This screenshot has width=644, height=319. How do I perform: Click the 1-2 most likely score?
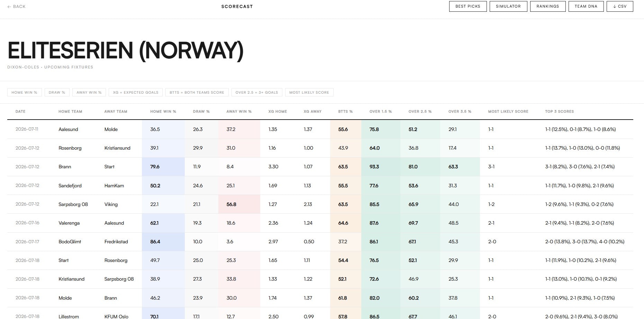[491, 204]
